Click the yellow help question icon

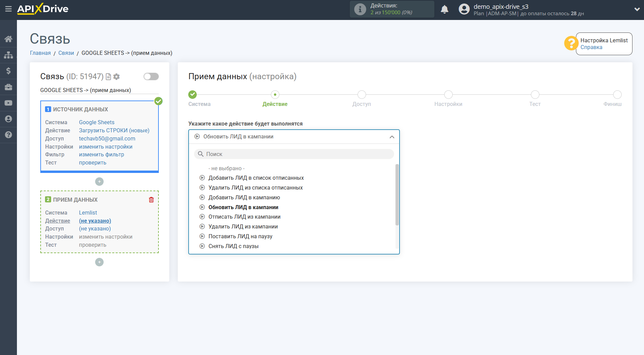point(571,43)
